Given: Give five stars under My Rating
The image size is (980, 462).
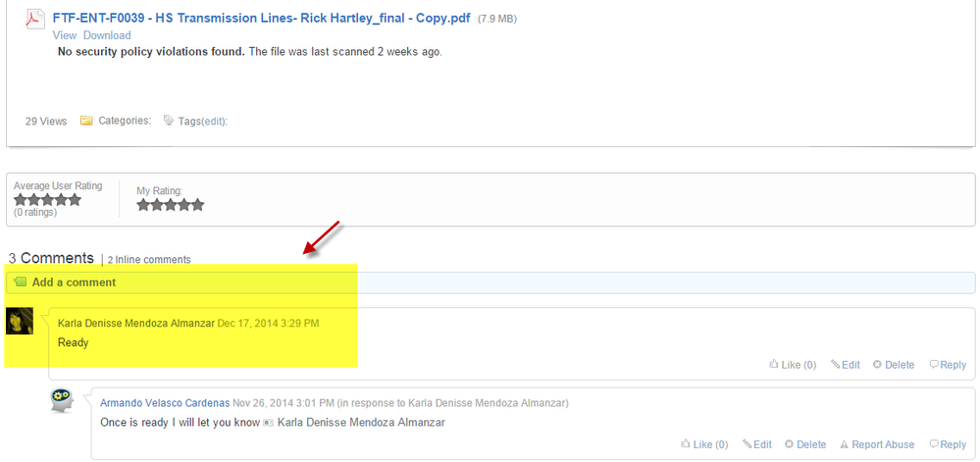Looking at the screenshot, I should (197, 204).
